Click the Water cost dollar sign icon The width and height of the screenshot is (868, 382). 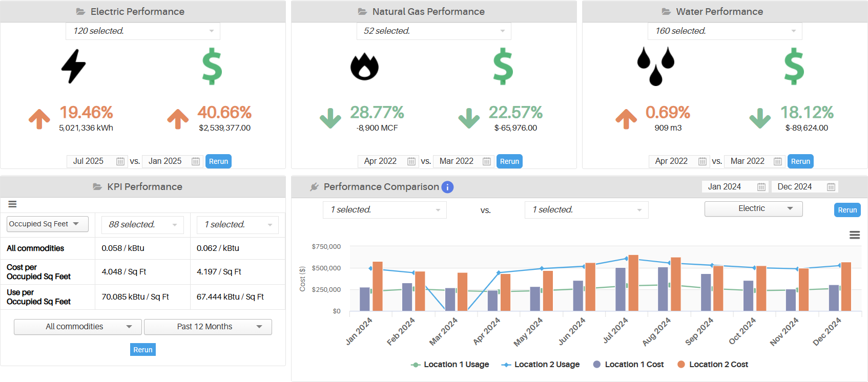click(794, 67)
